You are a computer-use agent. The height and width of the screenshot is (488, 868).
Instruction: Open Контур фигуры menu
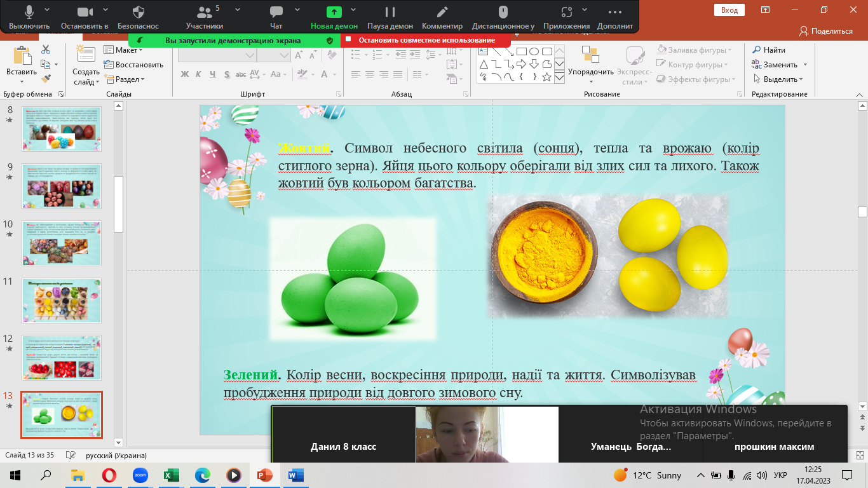pos(693,64)
